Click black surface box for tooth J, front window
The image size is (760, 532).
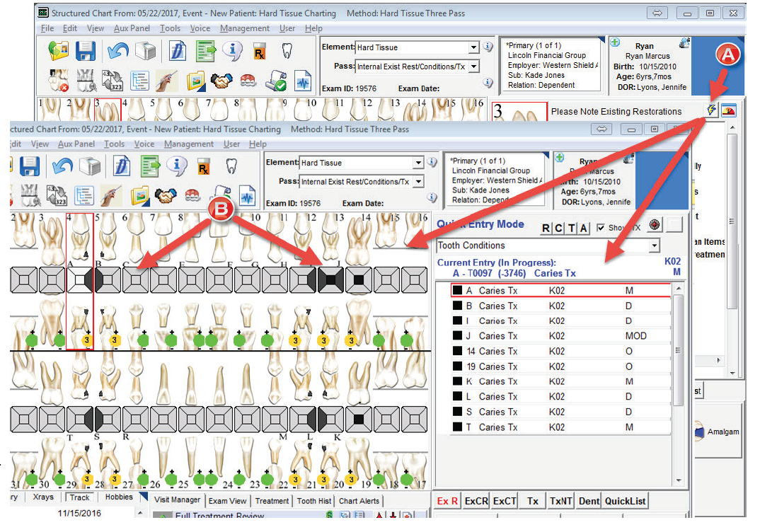tap(330, 280)
